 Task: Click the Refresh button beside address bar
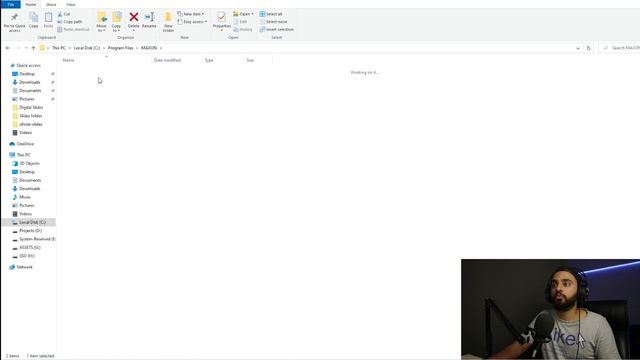[589, 48]
